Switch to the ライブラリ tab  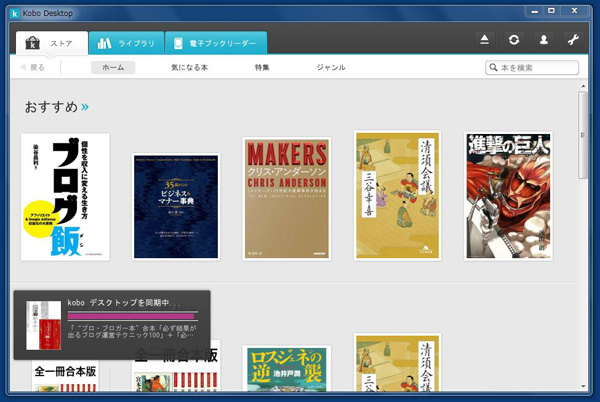click(126, 43)
